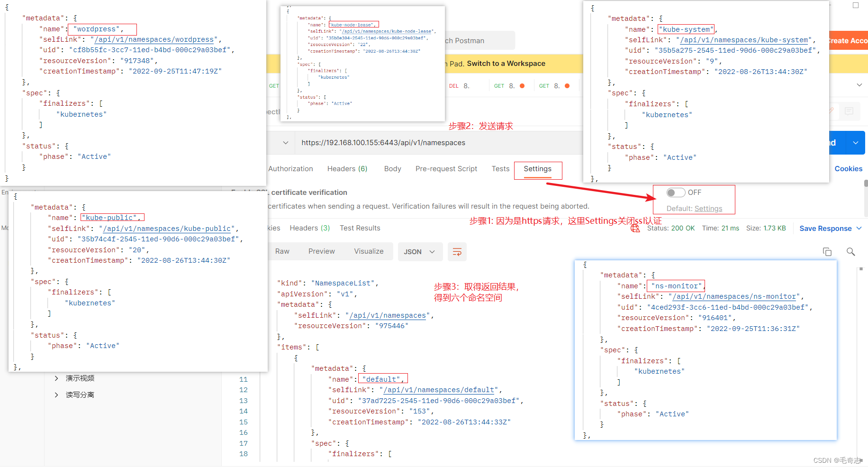Turn on the SSL certificate verification switch
This screenshot has width=868, height=468.
(x=676, y=193)
